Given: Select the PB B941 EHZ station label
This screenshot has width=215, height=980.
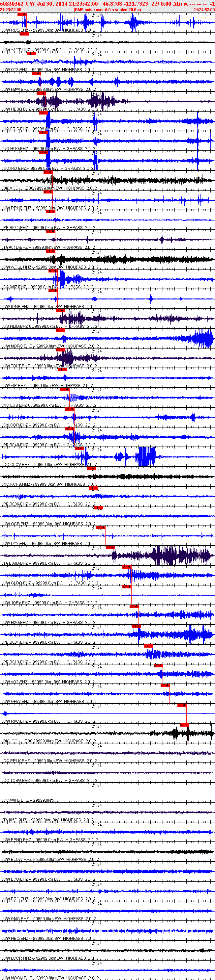Looking at the screenshot, I should [49, 228].
